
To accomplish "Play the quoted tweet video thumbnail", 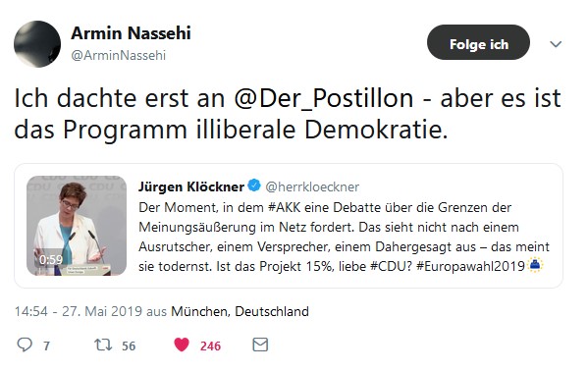I will click(77, 226).
